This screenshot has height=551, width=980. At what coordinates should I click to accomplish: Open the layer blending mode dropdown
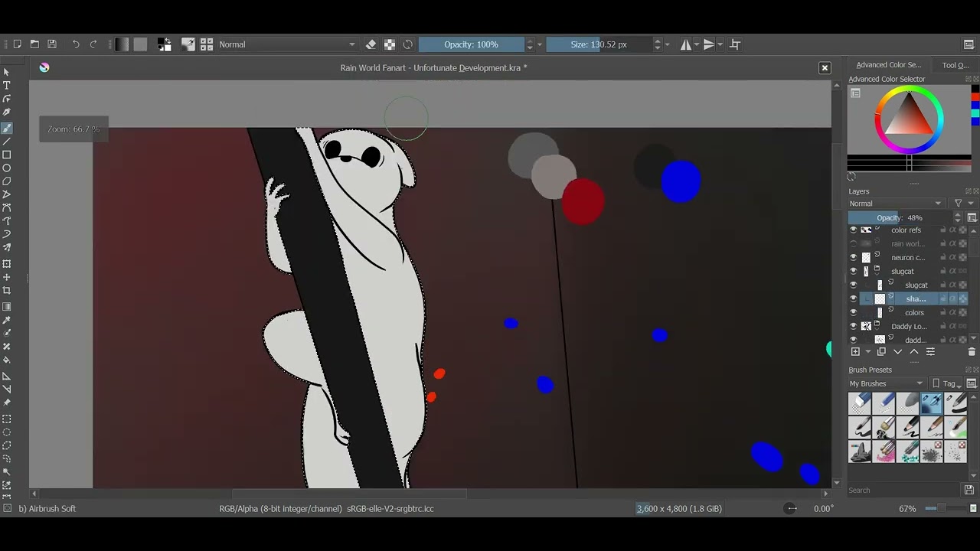coord(896,204)
